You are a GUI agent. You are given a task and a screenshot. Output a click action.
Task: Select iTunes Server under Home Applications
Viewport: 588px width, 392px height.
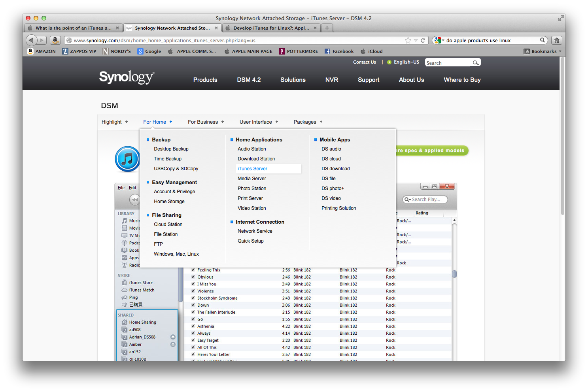268,169
